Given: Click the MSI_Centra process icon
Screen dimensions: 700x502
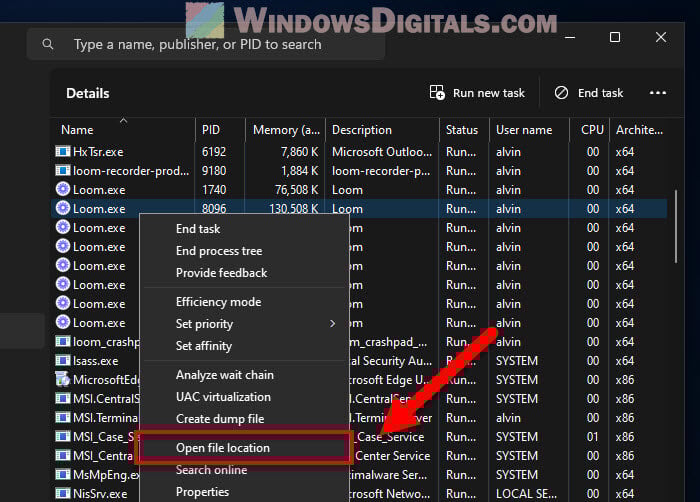Looking at the screenshot, I should (62, 456).
